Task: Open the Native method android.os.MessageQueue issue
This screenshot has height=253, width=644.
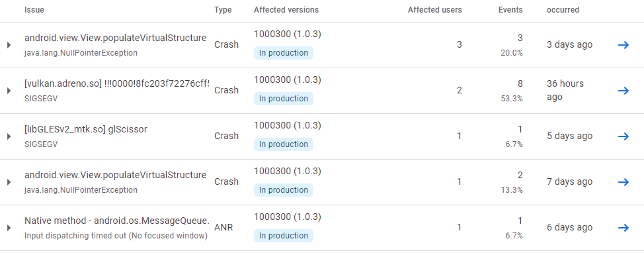Action: tap(117, 221)
